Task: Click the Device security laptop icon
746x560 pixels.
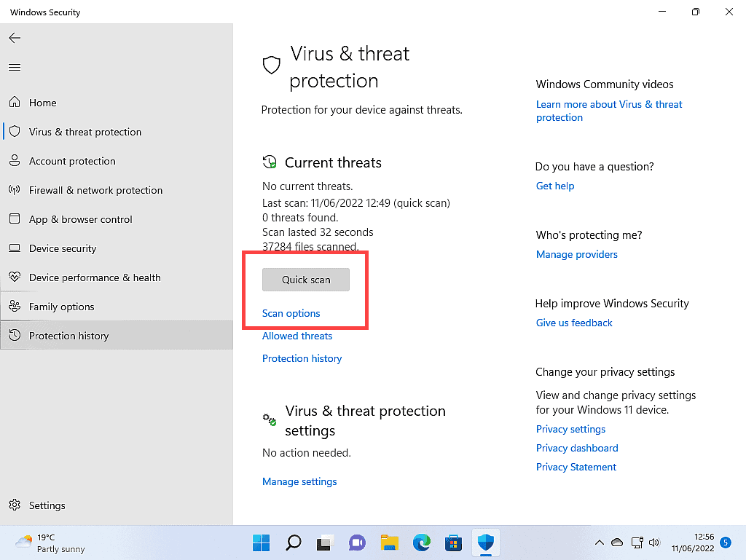Action: coord(14,248)
